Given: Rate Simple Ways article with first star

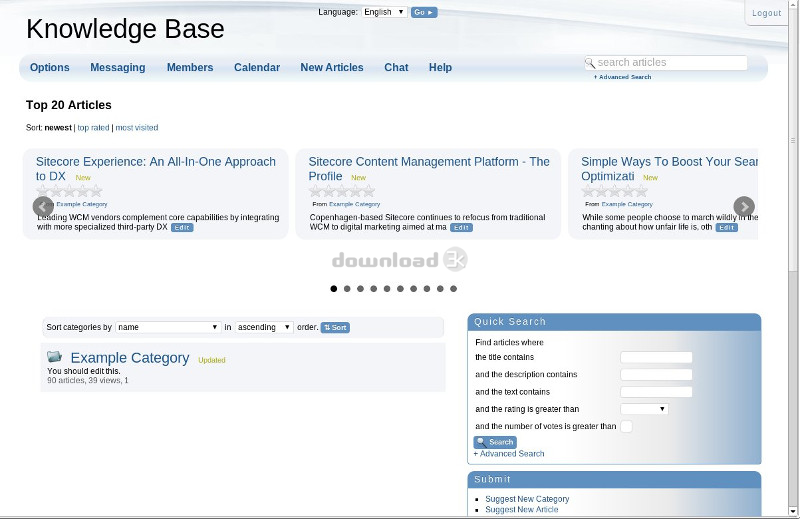Looking at the screenshot, I should point(588,191).
